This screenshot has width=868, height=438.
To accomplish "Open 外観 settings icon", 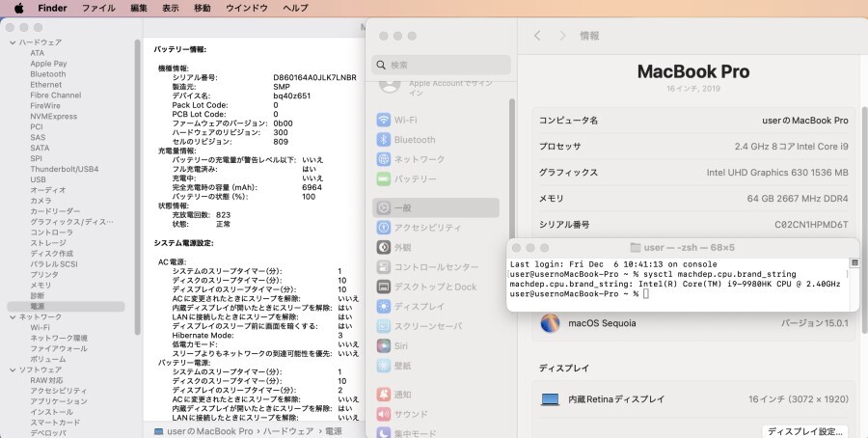I will [x=384, y=248].
